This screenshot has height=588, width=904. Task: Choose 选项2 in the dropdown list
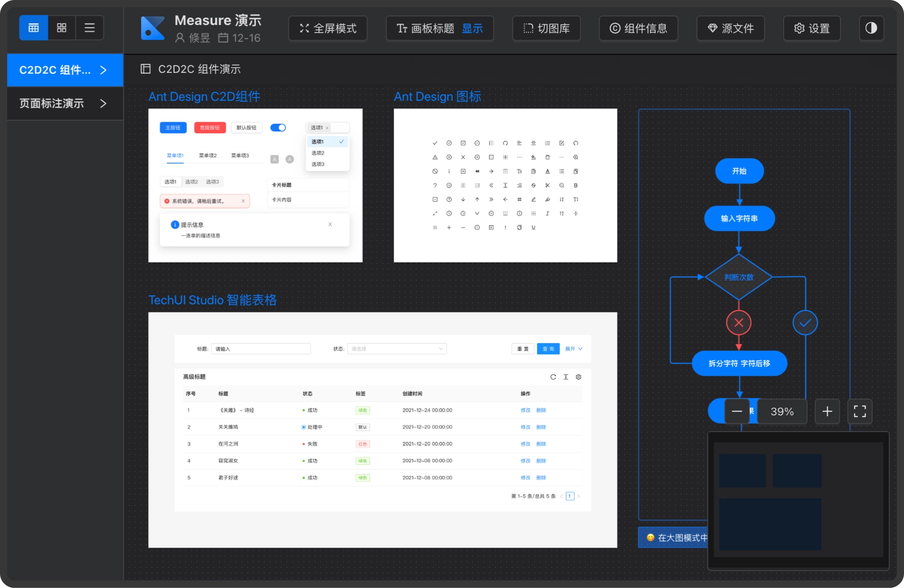pos(328,153)
